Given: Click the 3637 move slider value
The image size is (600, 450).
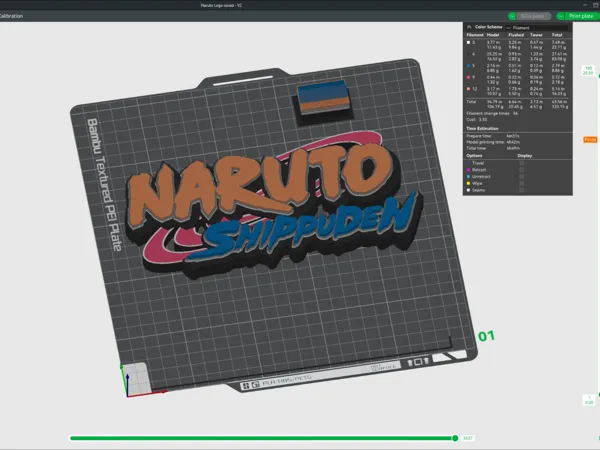Looking at the screenshot, I should click(468, 438).
